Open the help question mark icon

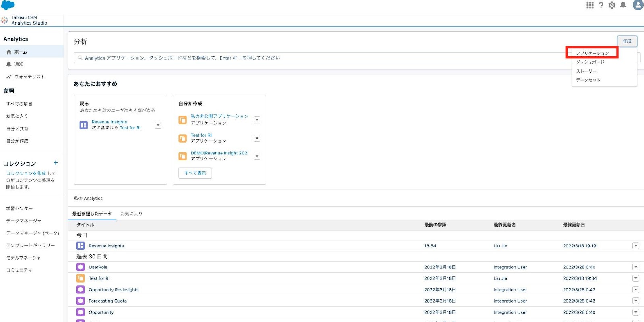pos(601,5)
